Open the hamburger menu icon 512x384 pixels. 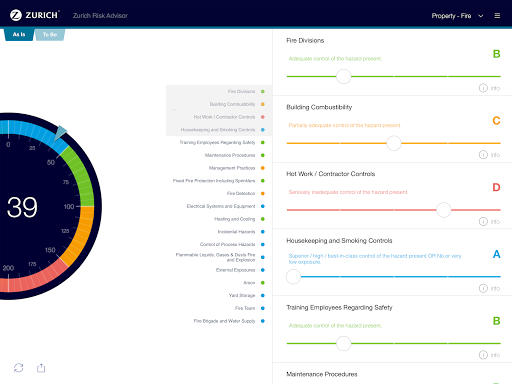497,16
